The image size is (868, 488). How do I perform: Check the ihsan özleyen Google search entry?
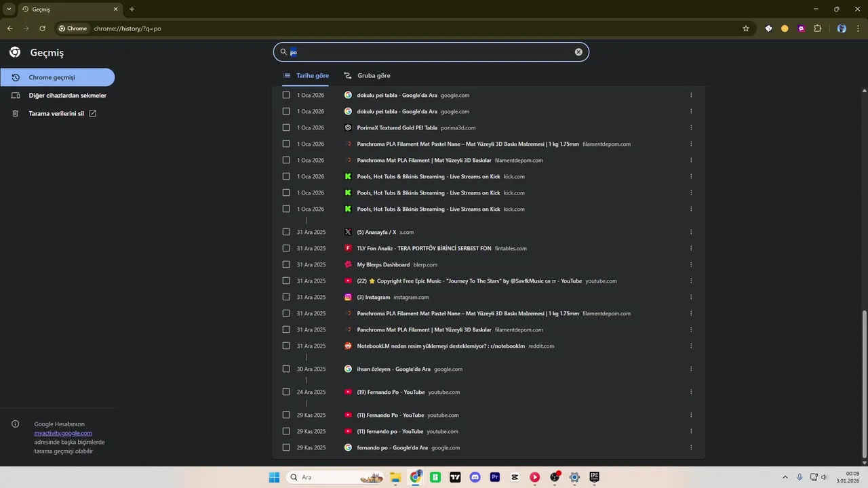(x=286, y=369)
